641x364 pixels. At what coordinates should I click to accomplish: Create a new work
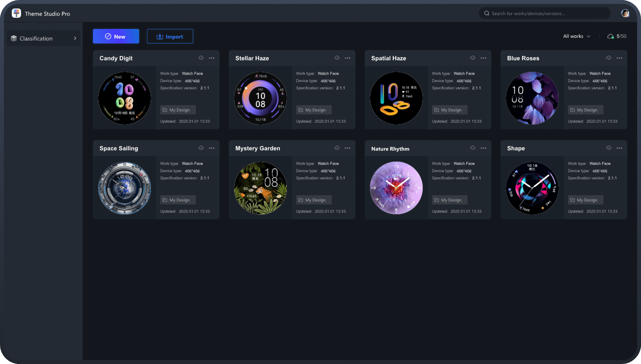coord(116,36)
